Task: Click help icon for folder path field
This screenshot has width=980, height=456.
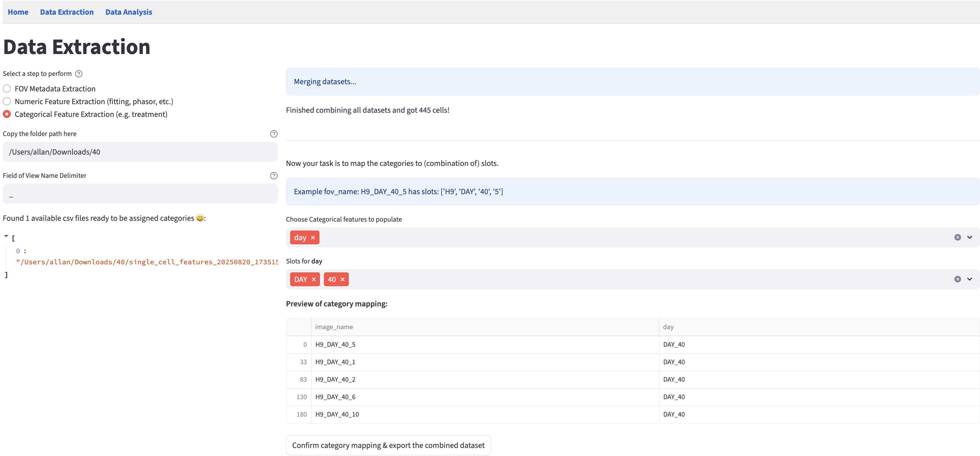Action: 274,134
